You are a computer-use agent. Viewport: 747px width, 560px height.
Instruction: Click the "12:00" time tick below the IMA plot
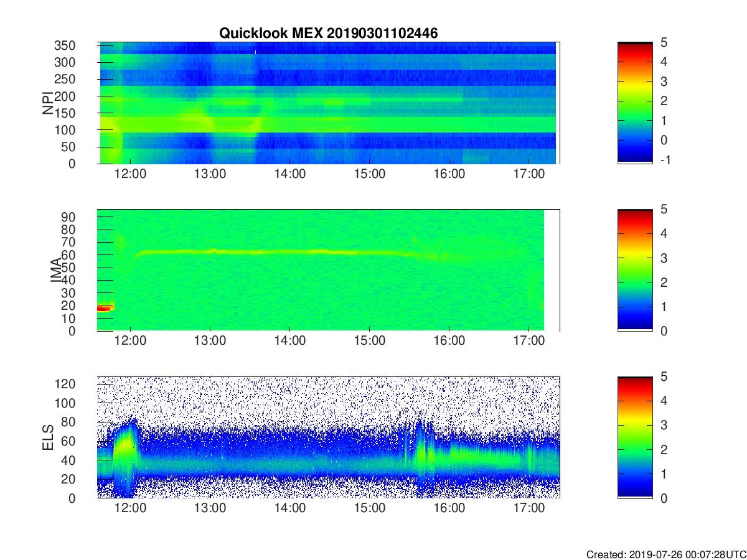[x=130, y=341]
